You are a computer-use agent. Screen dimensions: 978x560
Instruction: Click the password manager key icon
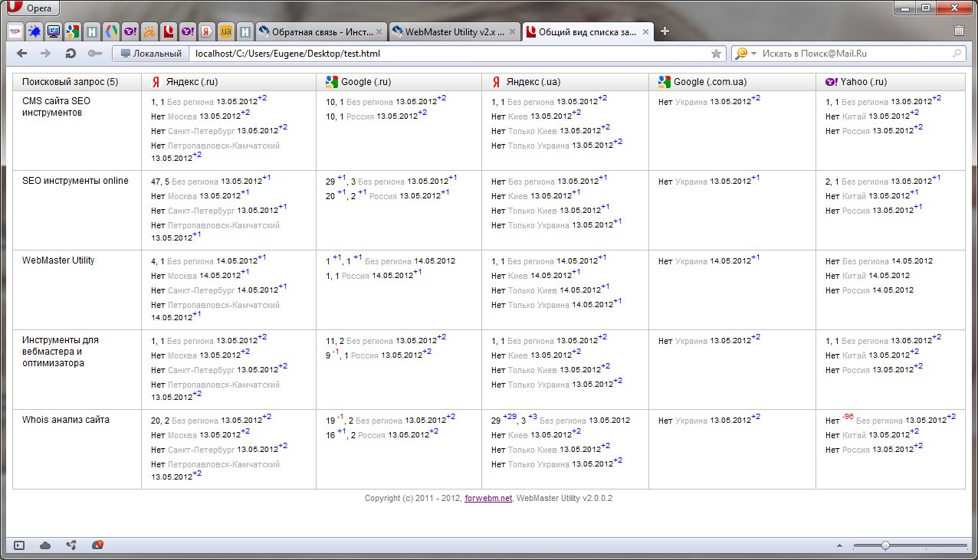pos(95,54)
